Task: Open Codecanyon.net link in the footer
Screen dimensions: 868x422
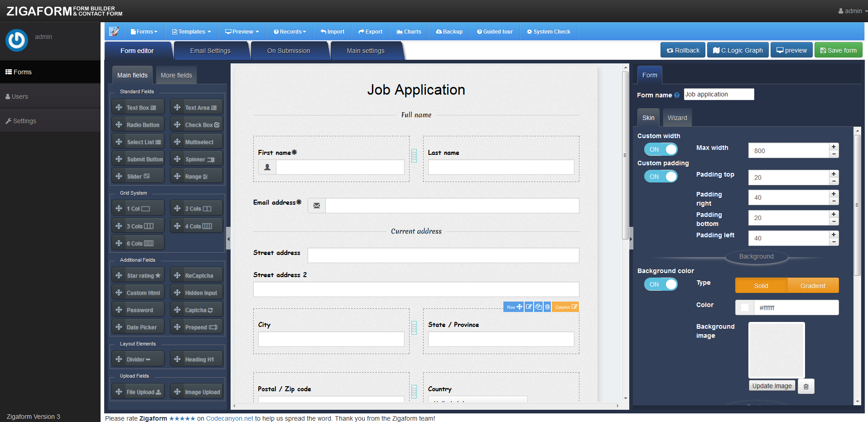Action: 229,418
